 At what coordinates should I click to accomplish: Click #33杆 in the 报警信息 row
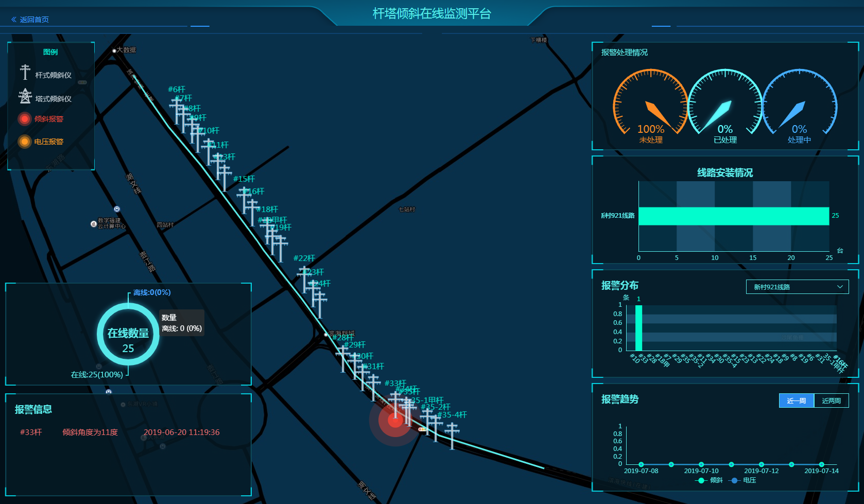coord(31,432)
